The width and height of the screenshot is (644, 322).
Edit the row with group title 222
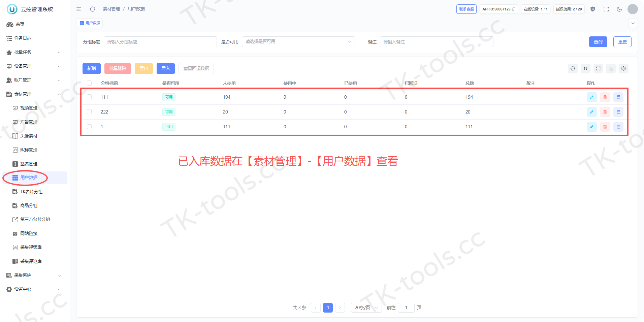pos(592,112)
